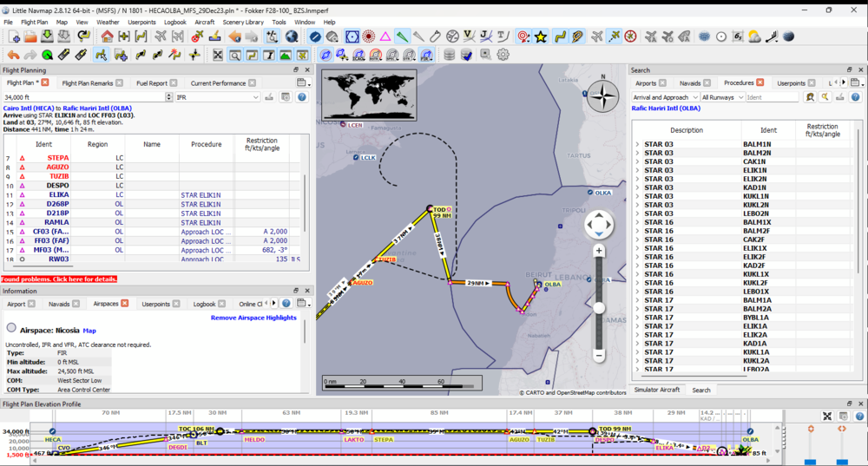Open the Arrival and Approach dropdown
The height and width of the screenshot is (466, 868).
coord(664,97)
